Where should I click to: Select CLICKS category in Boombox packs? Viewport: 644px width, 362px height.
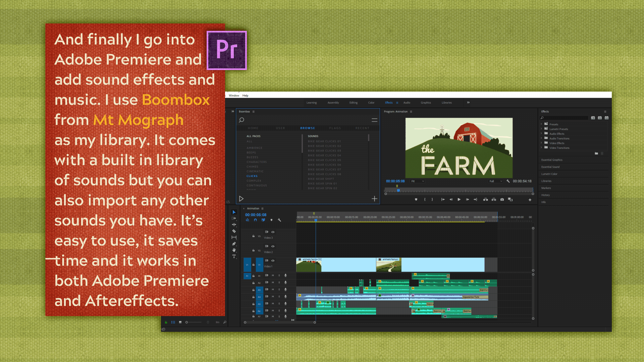pyautogui.click(x=252, y=176)
